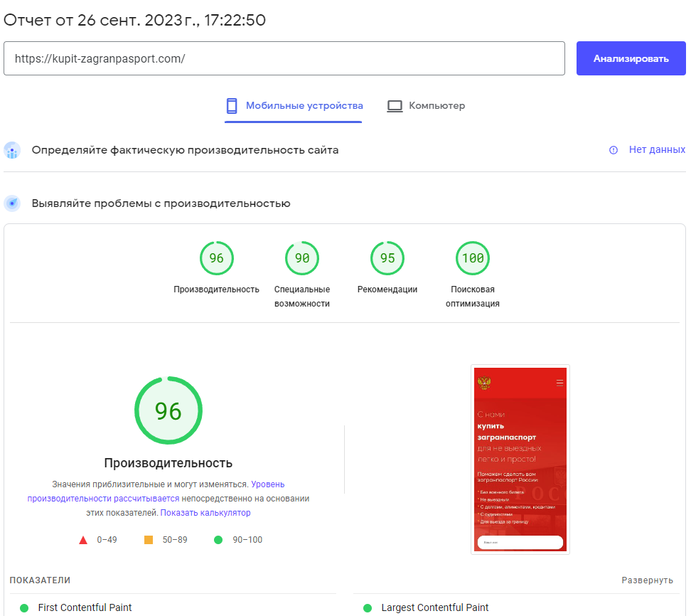
Task: Click green dot beside Largest Contentful Paint
Action: coord(367,608)
